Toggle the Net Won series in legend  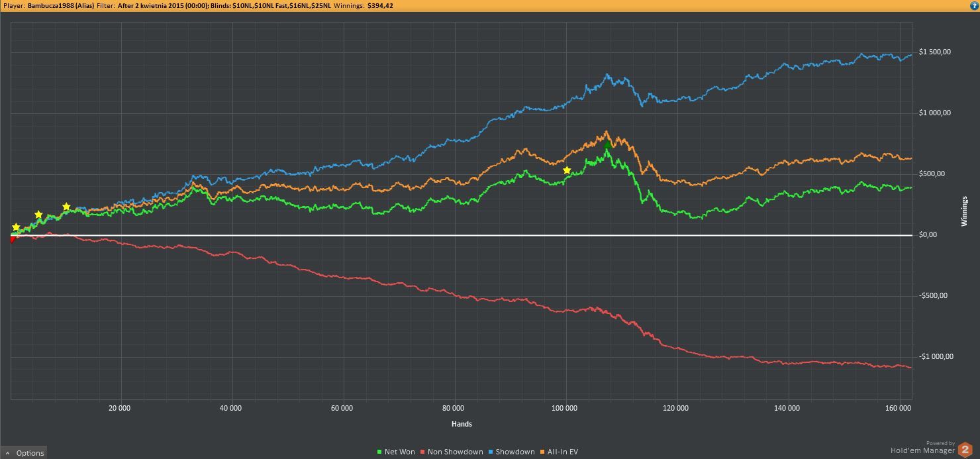(x=396, y=452)
